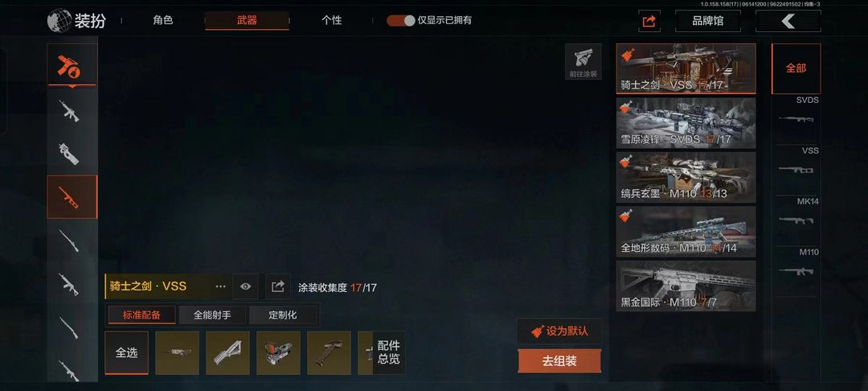
Task: Click the share icon in top bar
Action: click(649, 21)
